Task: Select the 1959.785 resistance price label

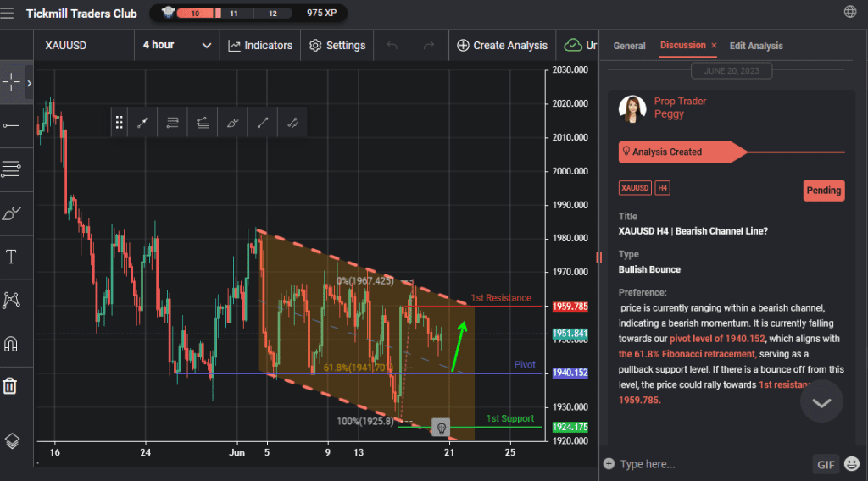Action: click(x=570, y=307)
